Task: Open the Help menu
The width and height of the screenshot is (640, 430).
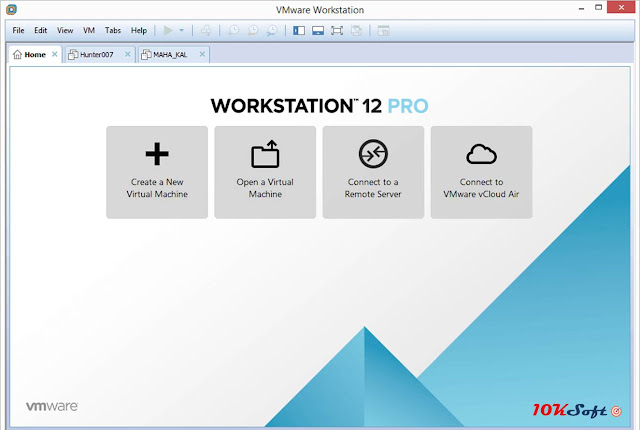Action: pyautogui.click(x=139, y=30)
